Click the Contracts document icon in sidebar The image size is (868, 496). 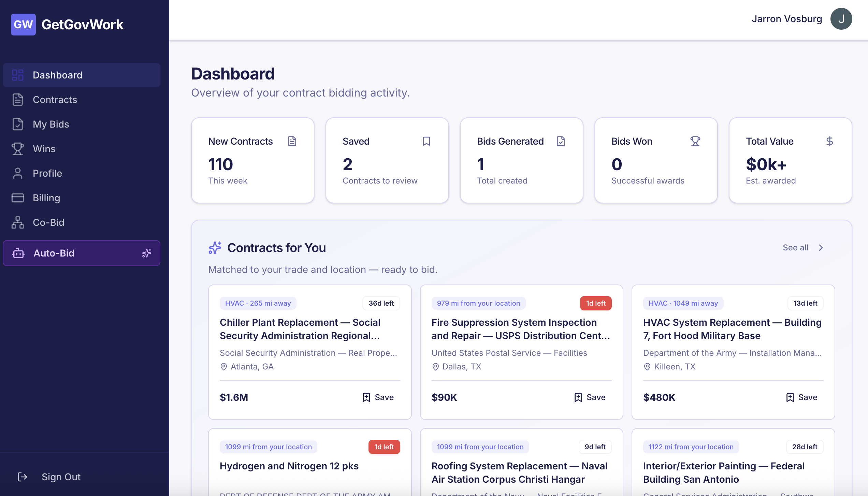point(18,100)
